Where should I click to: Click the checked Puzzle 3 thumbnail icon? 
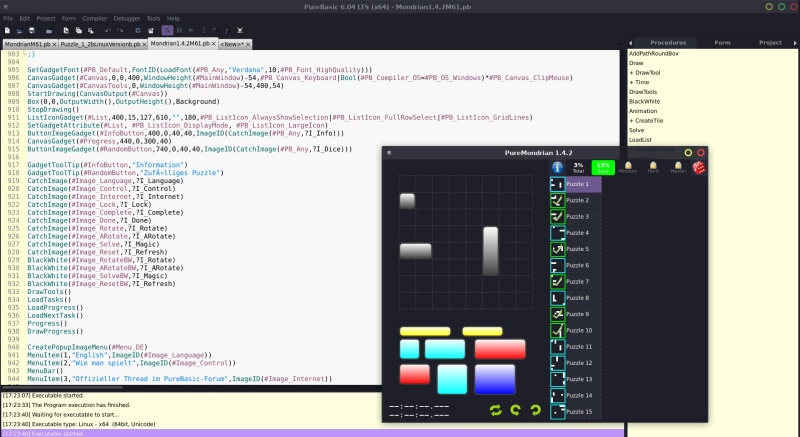pos(557,217)
